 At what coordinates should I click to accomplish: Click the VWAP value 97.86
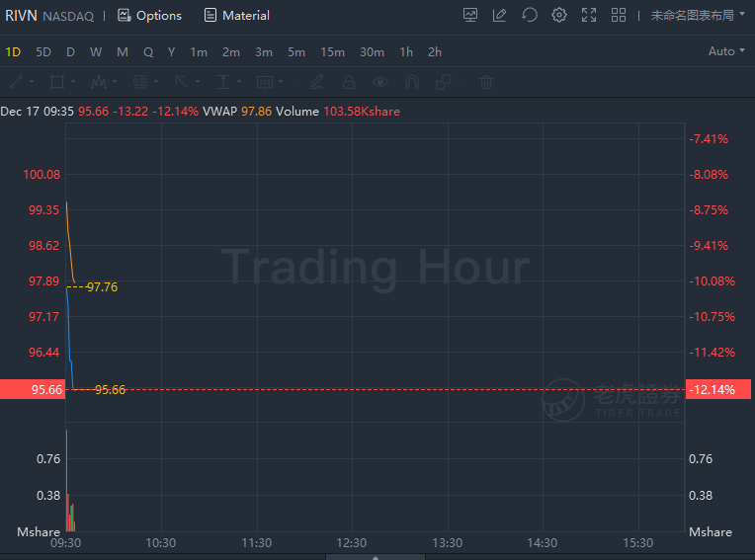pyautogui.click(x=256, y=112)
